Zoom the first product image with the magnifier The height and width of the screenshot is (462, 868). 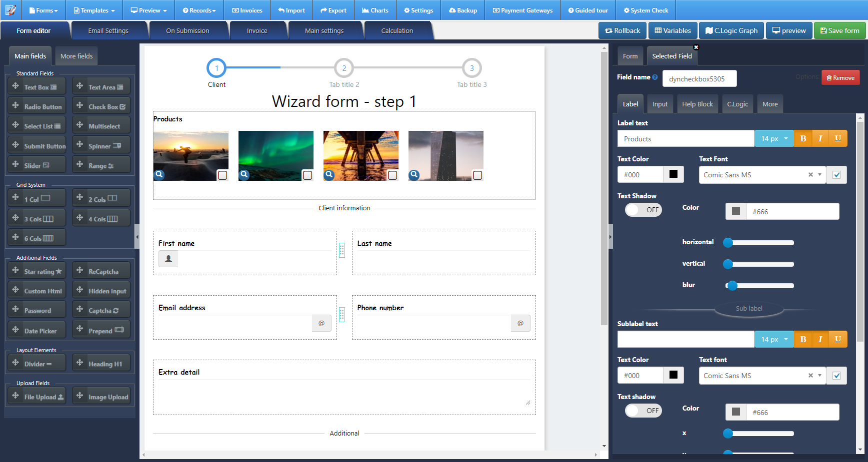click(159, 175)
